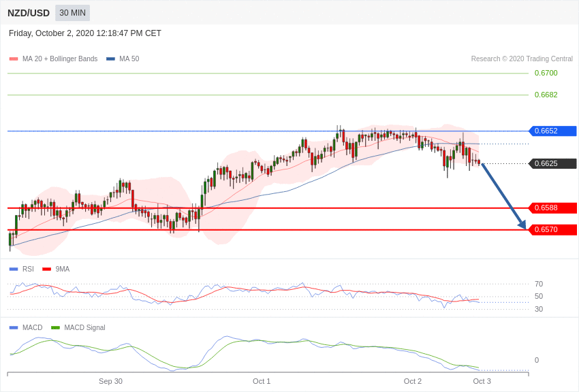Click the MACD legend blue swatch
Viewport: 579px width, 392px height.
14,328
